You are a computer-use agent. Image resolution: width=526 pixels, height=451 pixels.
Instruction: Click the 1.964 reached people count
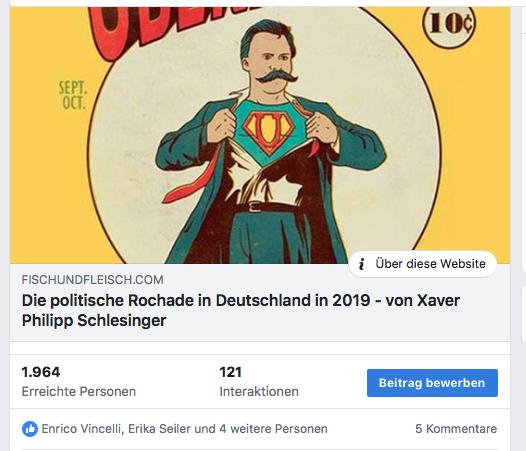click(41, 372)
